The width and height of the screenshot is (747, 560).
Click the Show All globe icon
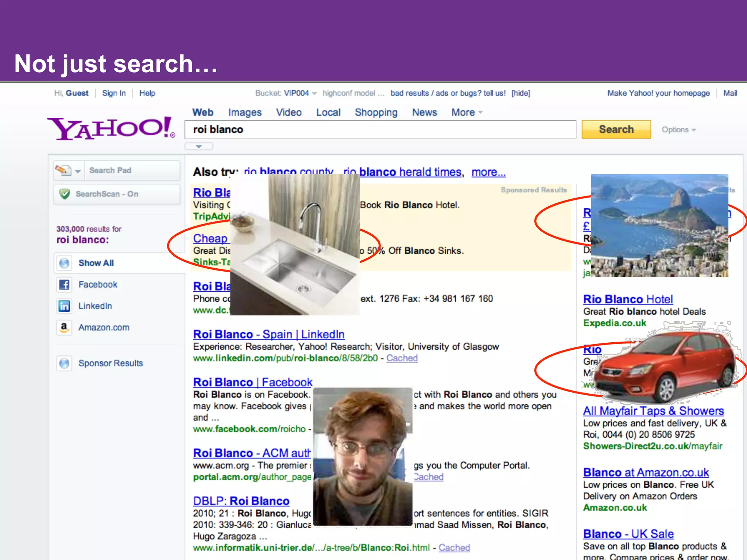click(65, 263)
